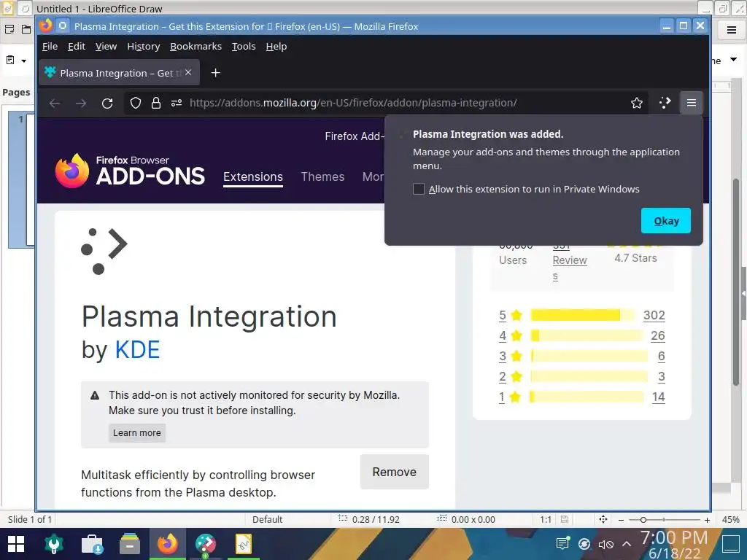Image resolution: width=747 pixels, height=560 pixels.
Task: View 5-star reviews count 302
Action: point(654,315)
